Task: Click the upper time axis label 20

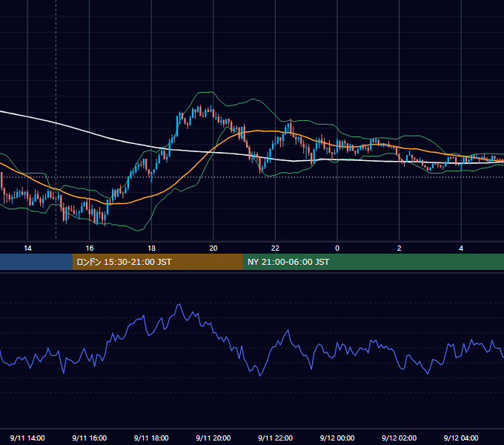Action: pyautogui.click(x=213, y=248)
